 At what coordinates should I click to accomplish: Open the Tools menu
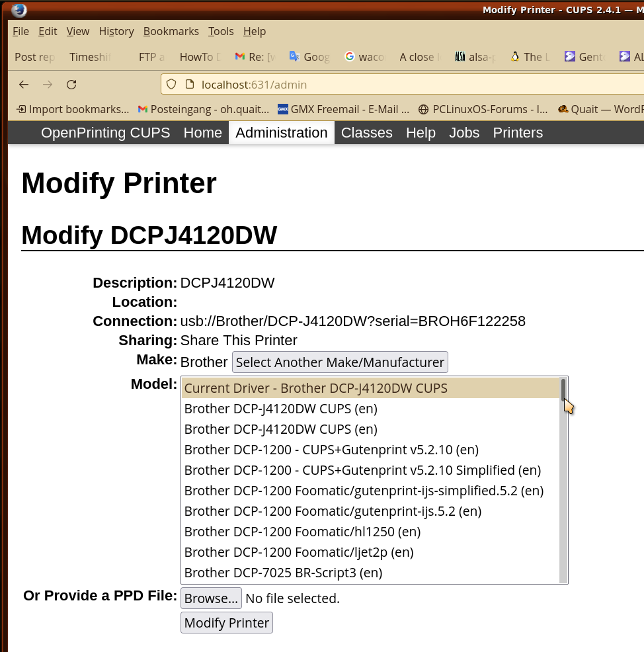coord(221,31)
